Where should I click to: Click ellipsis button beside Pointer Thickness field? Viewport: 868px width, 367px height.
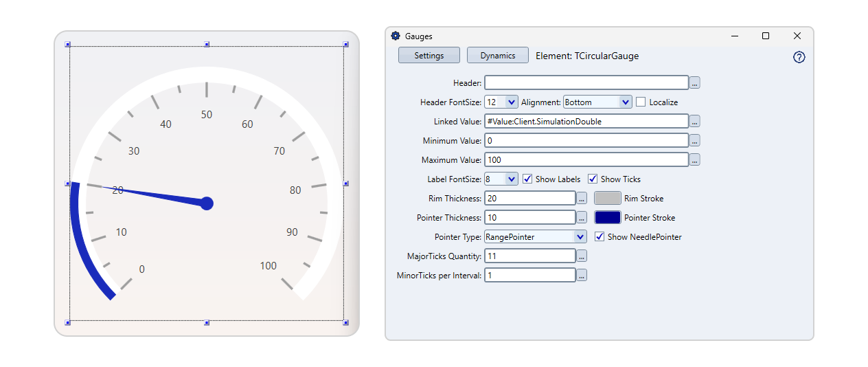pyautogui.click(x=582, y=218)
